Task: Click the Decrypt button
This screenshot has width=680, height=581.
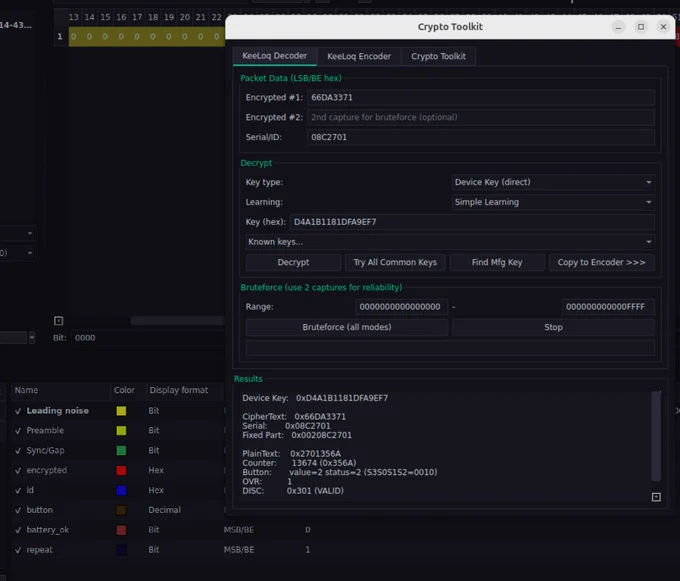Action: (293, 262)
